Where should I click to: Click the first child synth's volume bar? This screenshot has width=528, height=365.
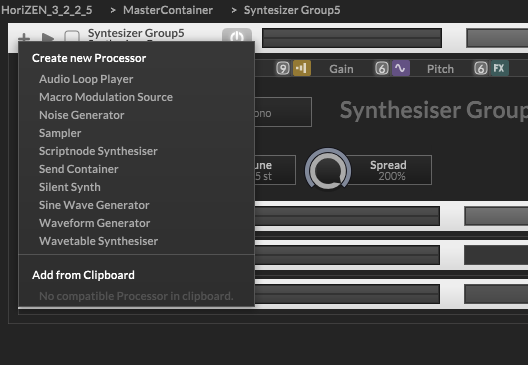[347, 216]
